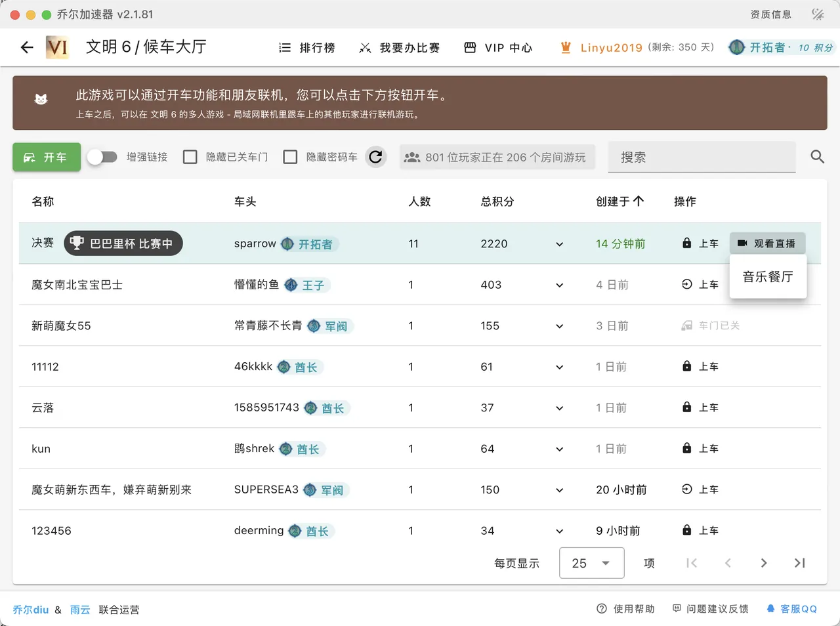Focus the 搜索 input field
Viewport: 840px width, 626px height.
[702, 157]
